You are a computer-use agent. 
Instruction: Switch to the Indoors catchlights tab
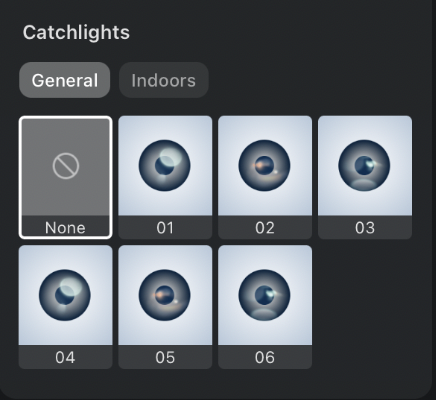click(x=164, y=80)
